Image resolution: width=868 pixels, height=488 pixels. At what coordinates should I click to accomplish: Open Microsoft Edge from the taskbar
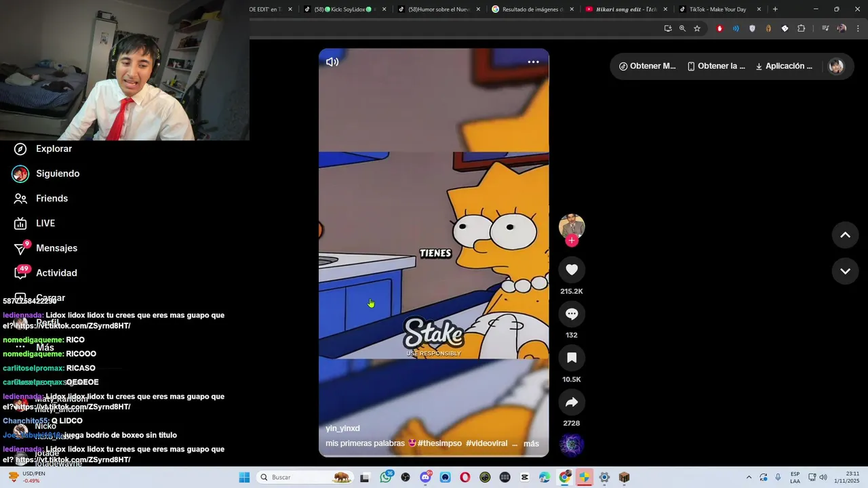coord(545,477)
